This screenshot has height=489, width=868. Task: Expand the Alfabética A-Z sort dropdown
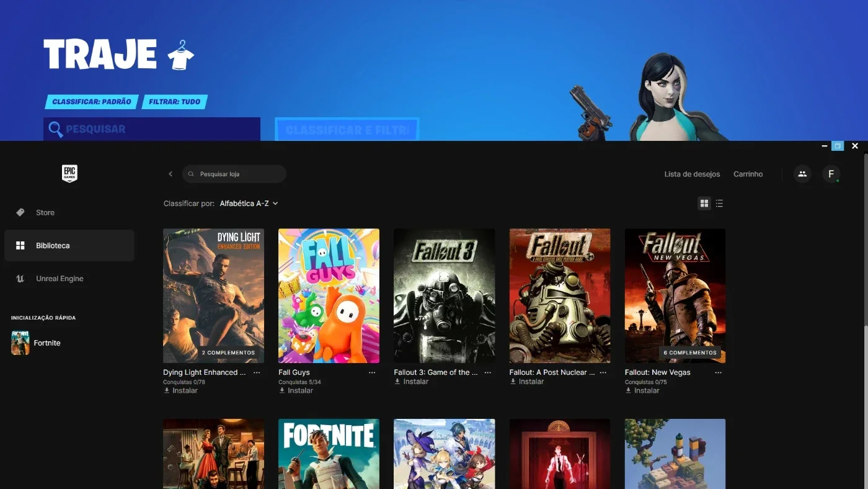[x=249, y=204]
